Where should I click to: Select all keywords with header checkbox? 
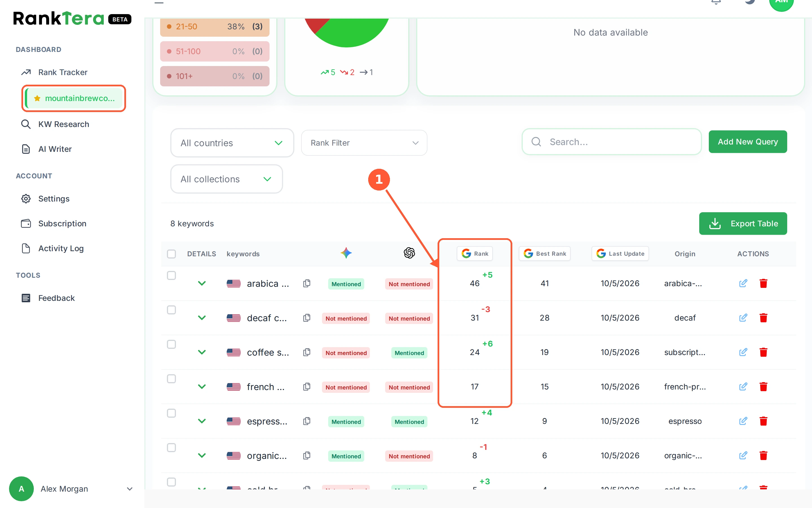click(171, 254)
